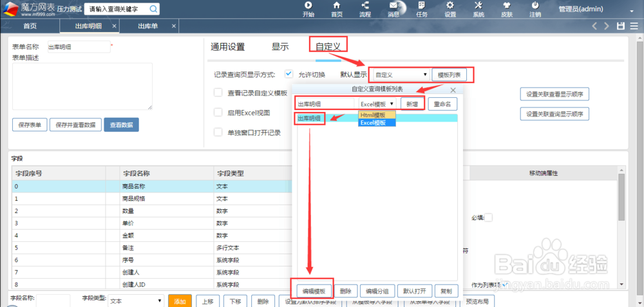Open the 消息 messages icon
The image size is (644, 307).
click(393, 6)
